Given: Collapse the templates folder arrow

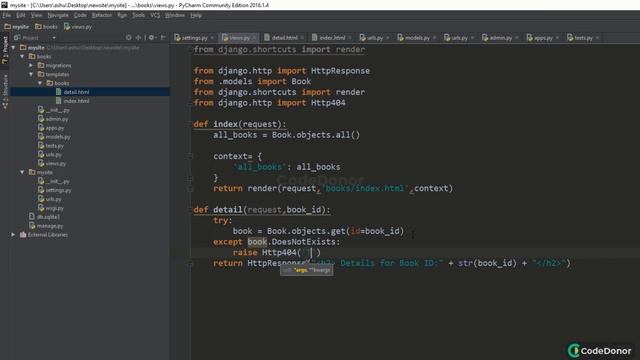Looking at the screenshot, I should click(31, 74).
